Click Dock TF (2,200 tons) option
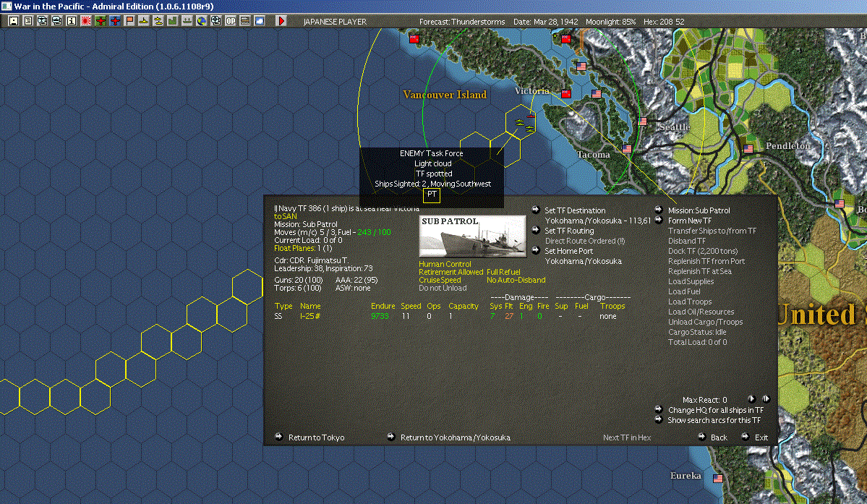 (x=703, y=251)
